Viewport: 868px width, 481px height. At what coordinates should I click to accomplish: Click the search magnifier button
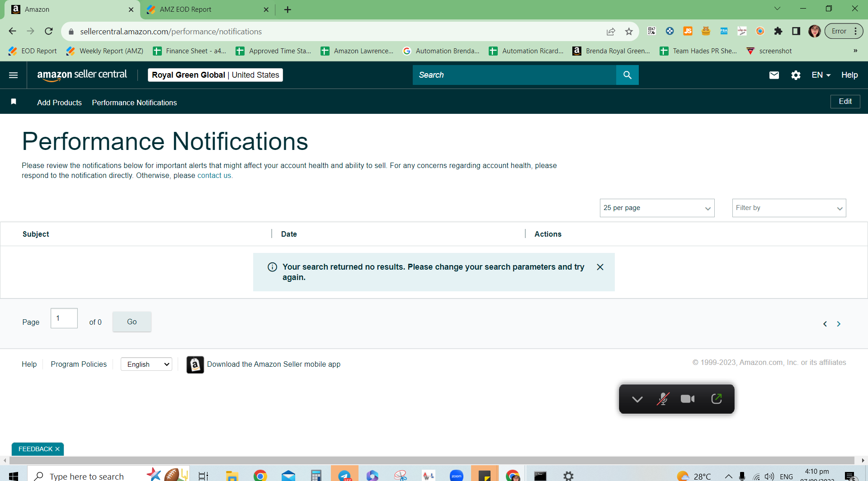click(x=627, y=75)
